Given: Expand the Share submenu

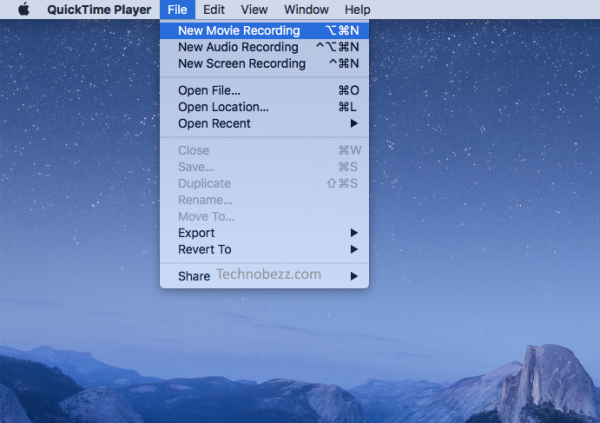Looking at the screenshot, I should coord(193,276).
